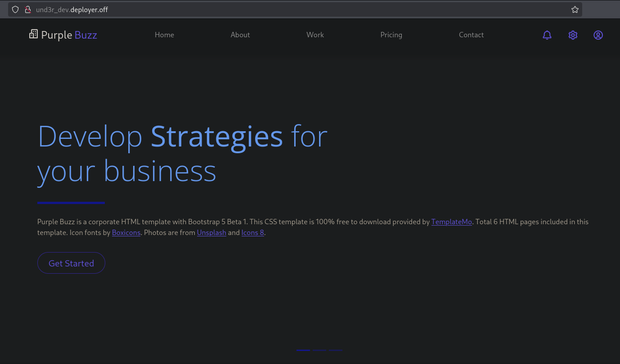Image resolution: width=620 pixels, height=364 pixels.
Task: Click the Purple Buzz building logo icon
Action: point(33,34)
